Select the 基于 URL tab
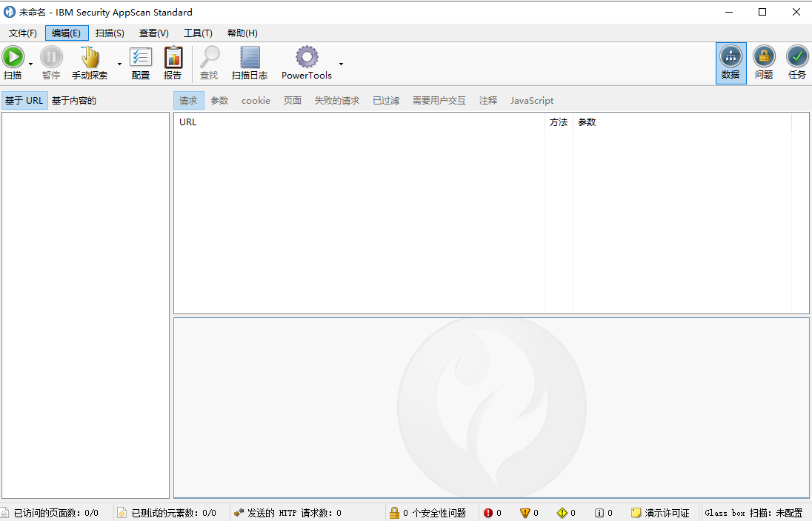Image resolution: width=812 pixels, height=521 pixels. 24,101
